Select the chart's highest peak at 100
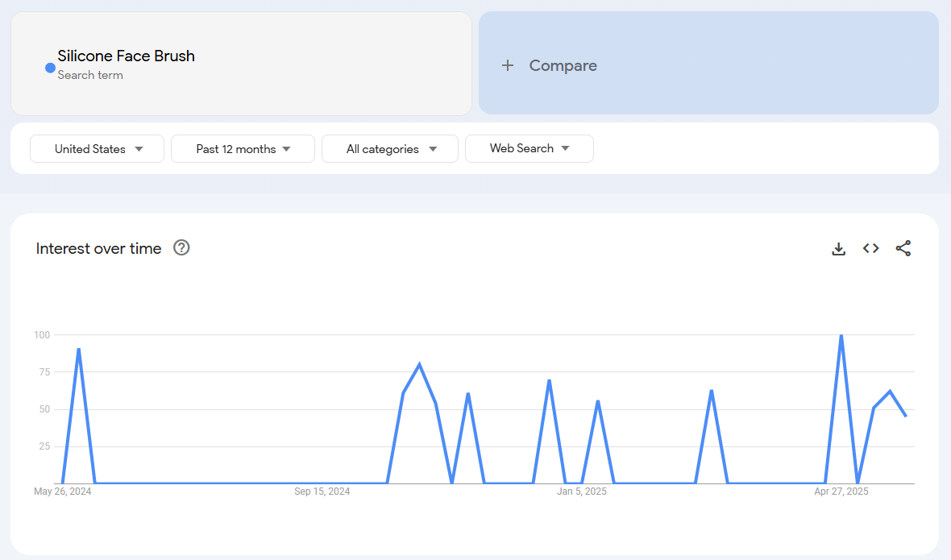This screenshot has width=951, height=560. click(x=841, y=335)
